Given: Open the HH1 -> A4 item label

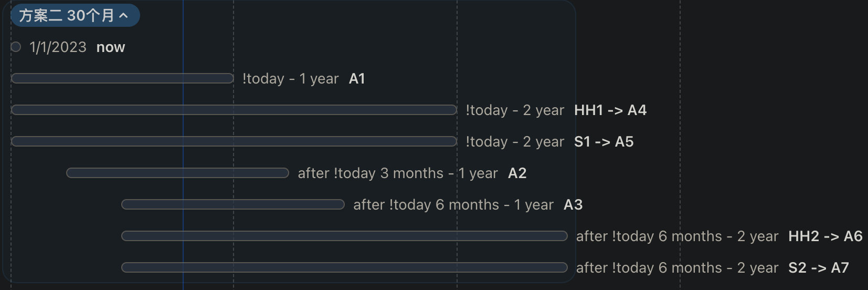Looking at the screenshot, I should (x=610, y=110).
